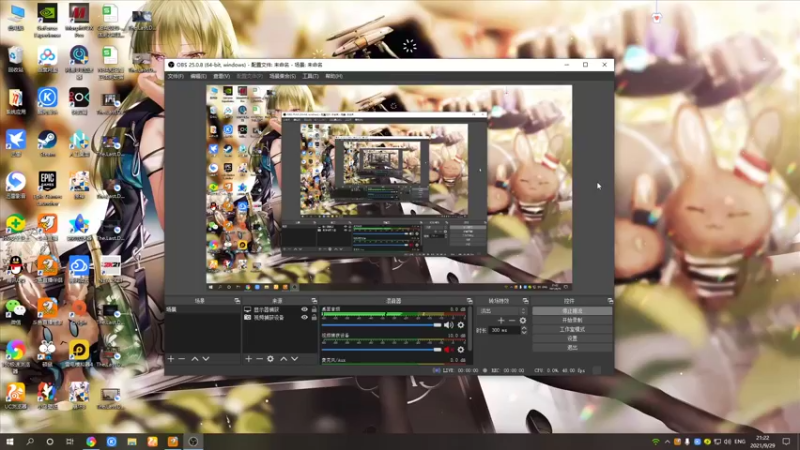Open the Recycle Bin desktop icon
This screenshot has width=800, height=450.
point(16,59)
